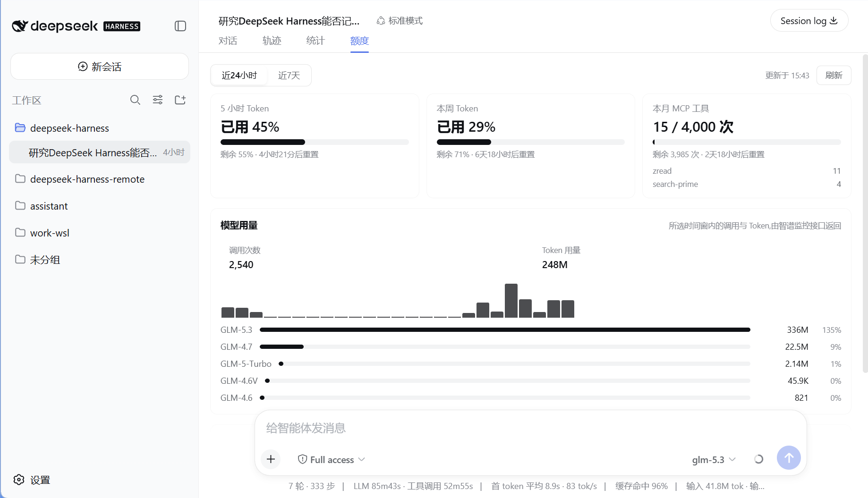
Task: Click the 7 轮 · 333 步 status entry
Action: click(x=312, y=486)
